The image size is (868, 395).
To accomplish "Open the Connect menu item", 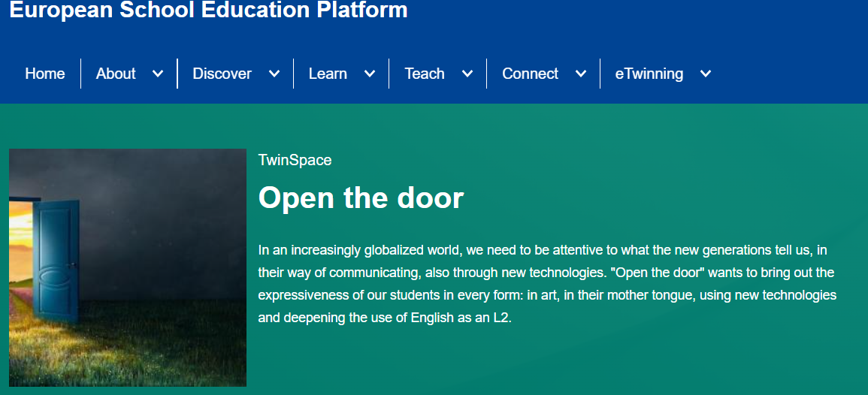I will [x=530, y=74].
